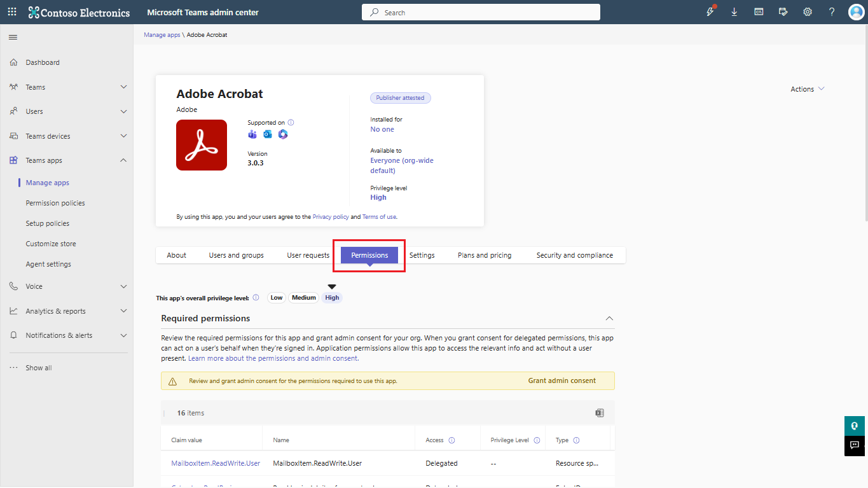Viewport: 868px width, 488px height.
Task: Click the Notifications bell icon
Action: click(x=13, y=335)
